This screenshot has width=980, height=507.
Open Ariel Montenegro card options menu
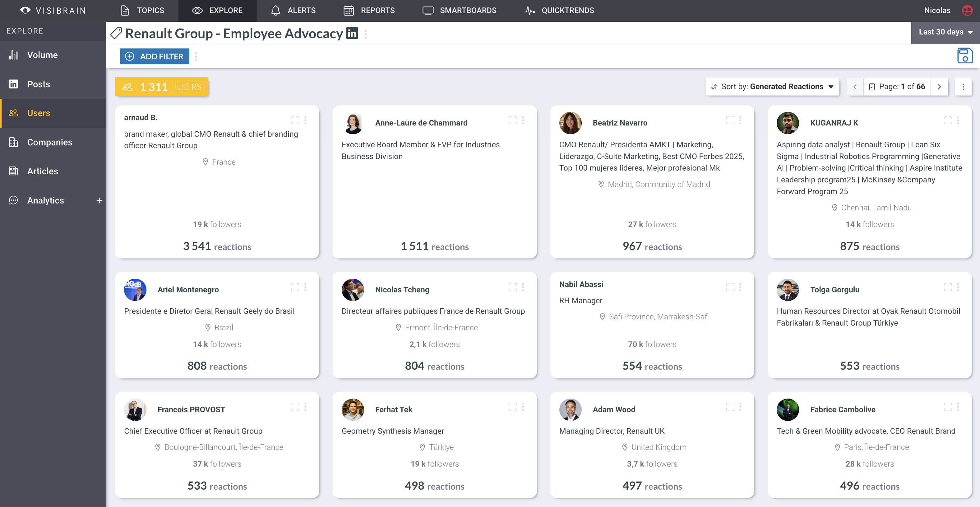click(x=306, y=287)
